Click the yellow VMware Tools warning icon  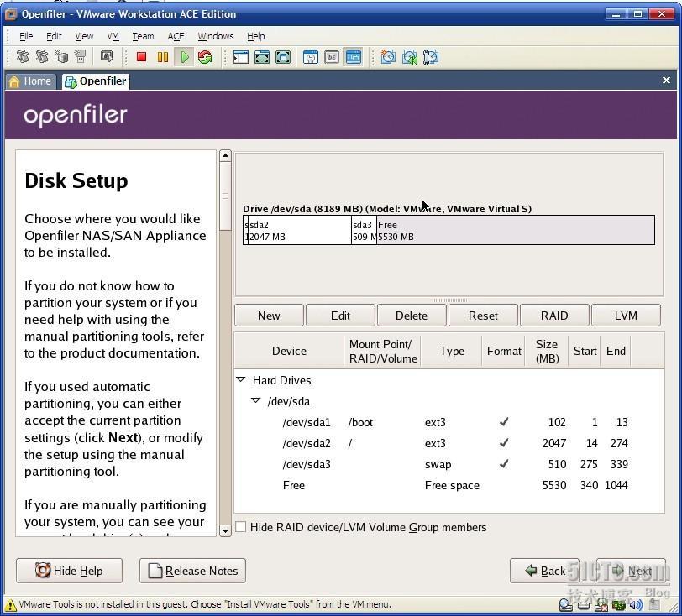tap(10, 605)
